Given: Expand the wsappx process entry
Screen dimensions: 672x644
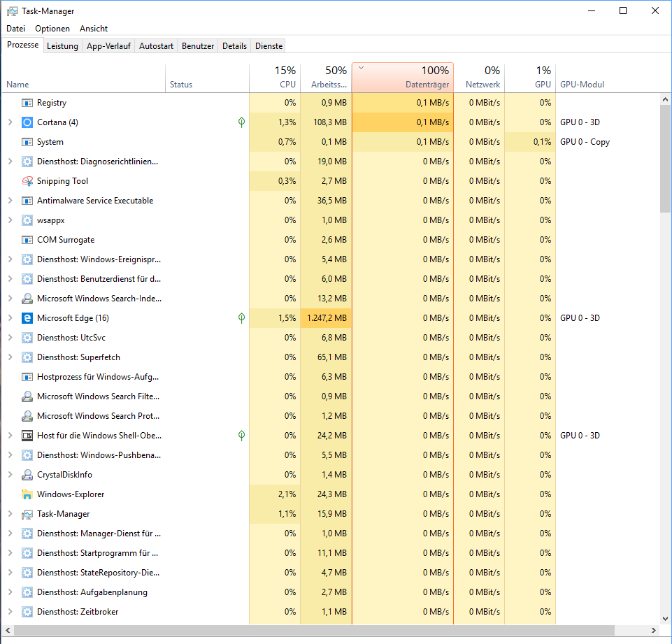Looking at the screenshot, I should pyautogui.click(x=10, y=220).
